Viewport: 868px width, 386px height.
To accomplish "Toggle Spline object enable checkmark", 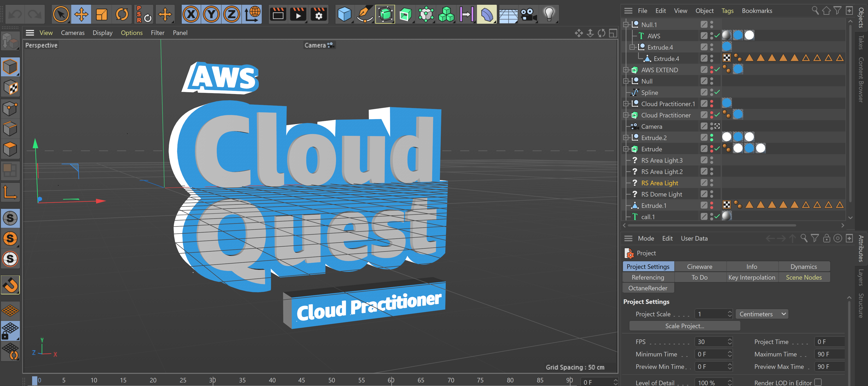I will [x=717, y=92].
